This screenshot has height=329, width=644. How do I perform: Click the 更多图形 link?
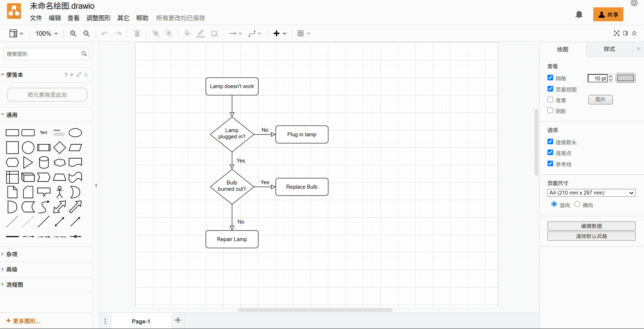coord(24,321)
